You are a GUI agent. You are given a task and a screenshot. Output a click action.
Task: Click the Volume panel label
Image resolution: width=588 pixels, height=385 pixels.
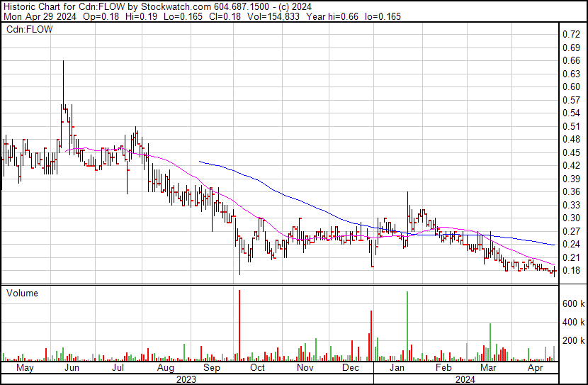(x=22, y=293)
